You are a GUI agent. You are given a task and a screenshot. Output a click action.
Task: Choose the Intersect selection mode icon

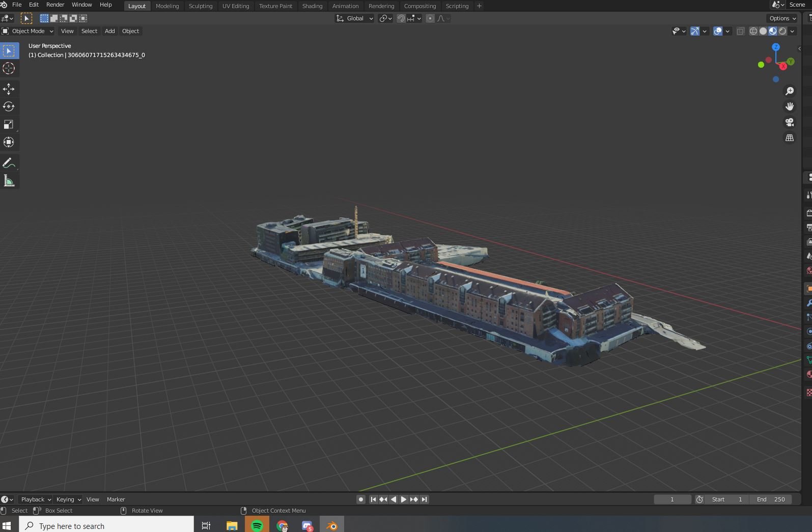(83, 18)
